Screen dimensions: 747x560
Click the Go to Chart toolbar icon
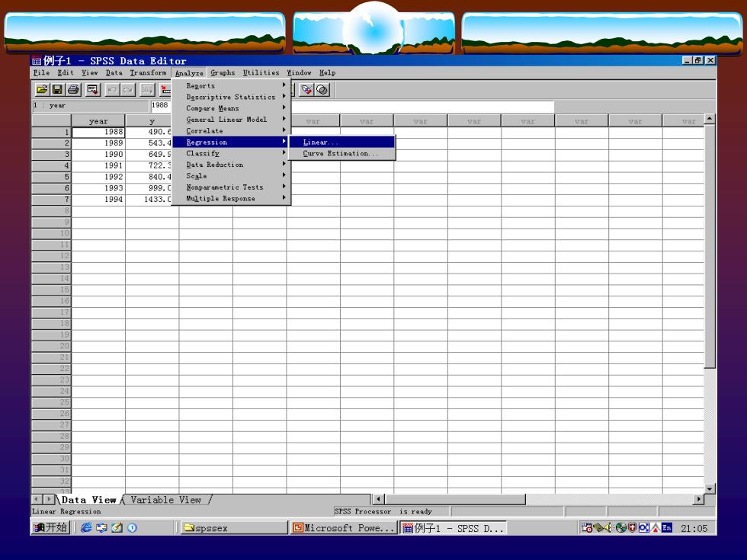coord(148,90)
